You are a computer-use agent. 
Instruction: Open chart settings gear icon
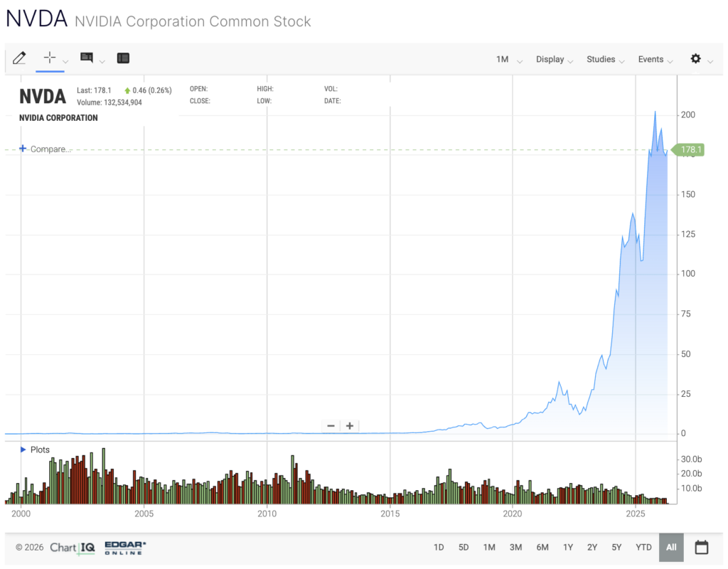[x=695, y=58]
